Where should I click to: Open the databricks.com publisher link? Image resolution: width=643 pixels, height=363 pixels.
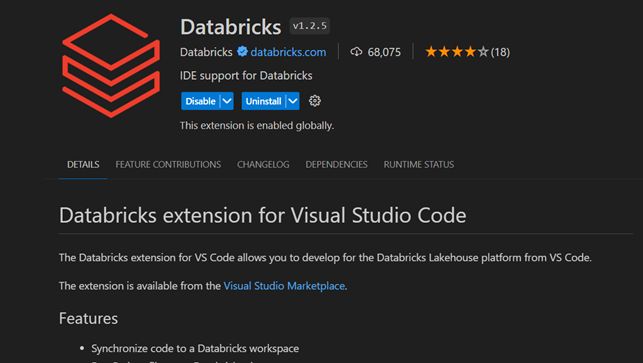(288, 52)
